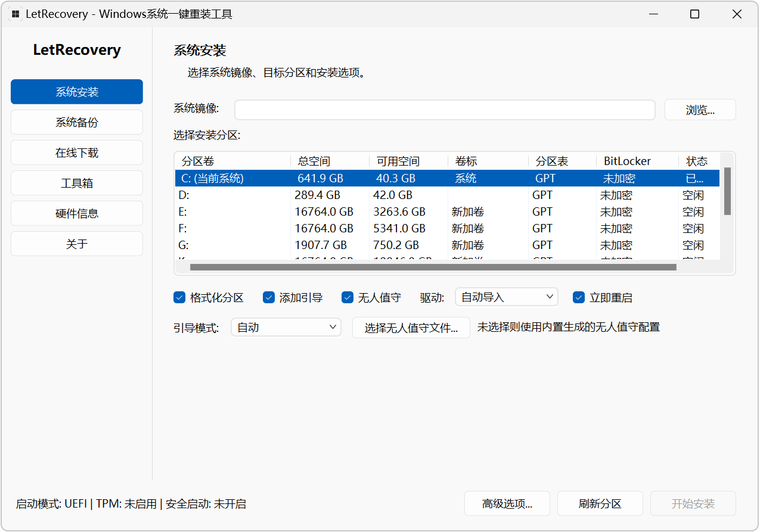The width and height of the screenshot is (760, 532).
Task: Select the E: partition row
Action: click(x=447, y=211)
